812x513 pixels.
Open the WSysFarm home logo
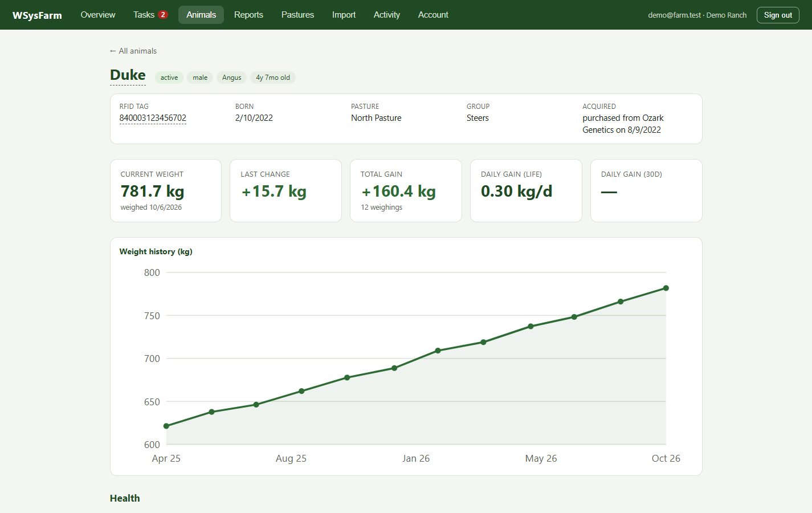pos(37,15)
